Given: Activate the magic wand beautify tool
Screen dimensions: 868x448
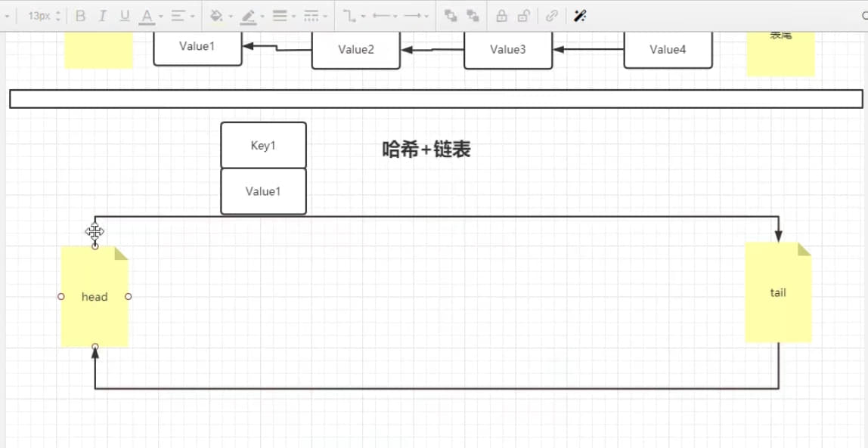Looking at the screenshot, I should (x=580, y=16).
